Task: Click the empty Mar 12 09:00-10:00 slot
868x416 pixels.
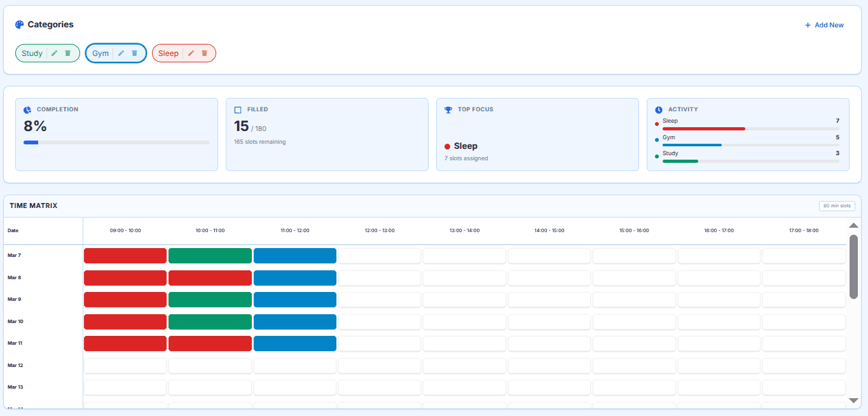Action: [x=125, y=366]
